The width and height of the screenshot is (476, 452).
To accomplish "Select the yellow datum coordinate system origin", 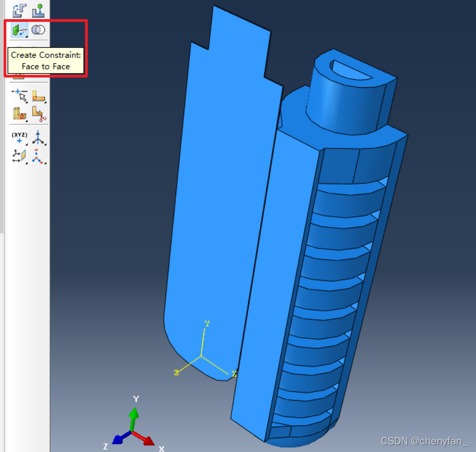I will 202,356.
